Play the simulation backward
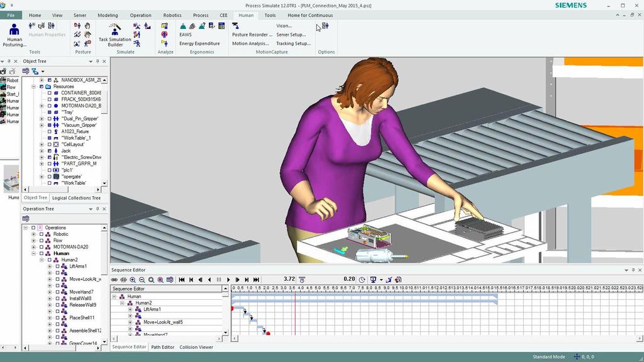 [x=209, y=280]
